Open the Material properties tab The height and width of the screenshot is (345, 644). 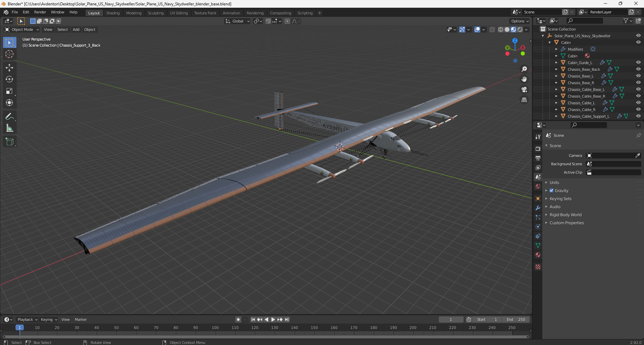[x=538, y=255]
